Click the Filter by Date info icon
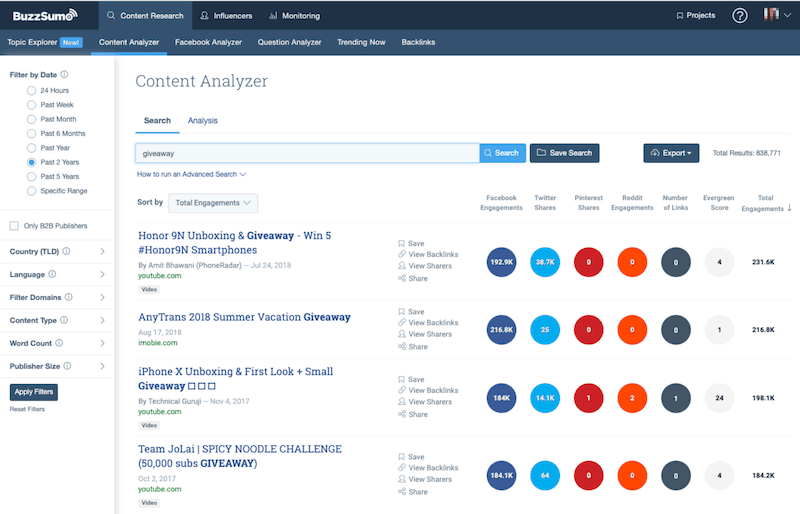The width and height of the screenshot is (800, 514). (64, 75)
